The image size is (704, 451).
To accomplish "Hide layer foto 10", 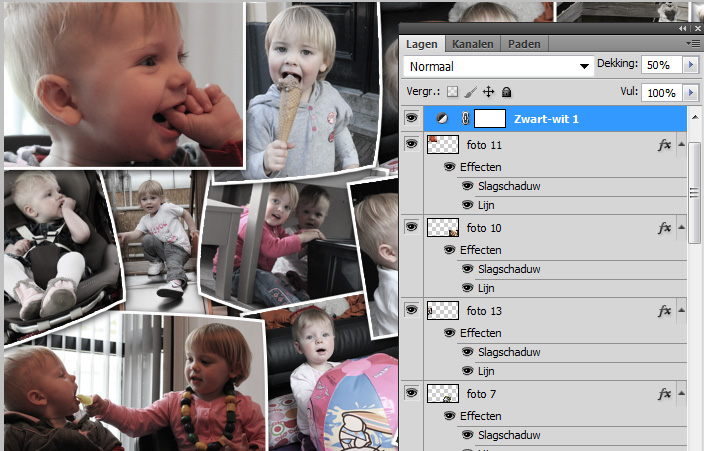I will tap(411, 227).
